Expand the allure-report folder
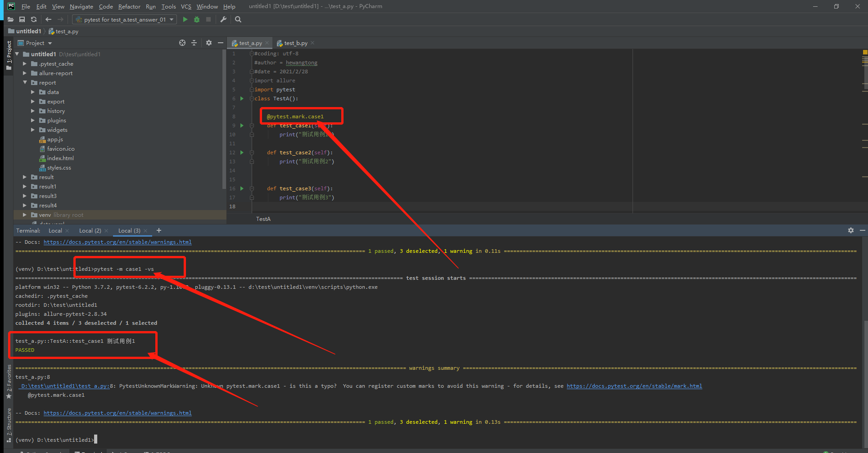Image resolution: width=868 pixels, height=453 pixels. (25, 73)
